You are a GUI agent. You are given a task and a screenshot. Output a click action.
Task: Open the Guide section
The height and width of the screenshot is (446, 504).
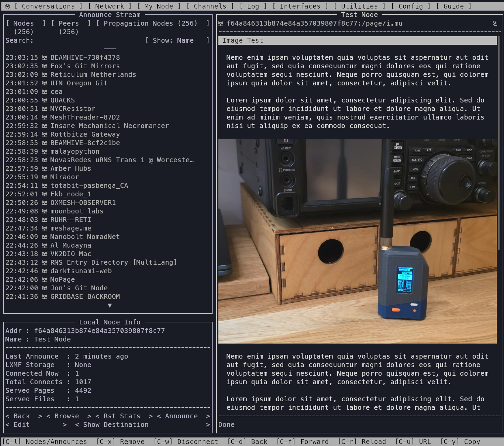453,6
